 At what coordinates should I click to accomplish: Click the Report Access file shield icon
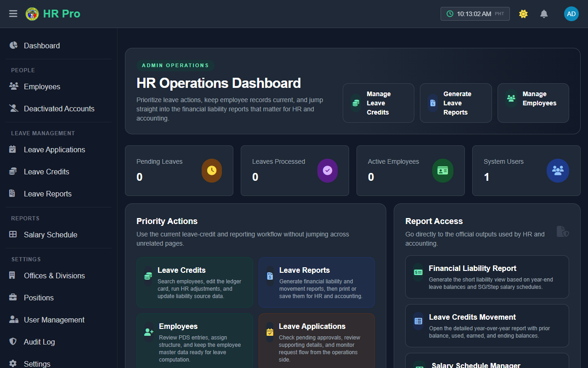[563, 231]
